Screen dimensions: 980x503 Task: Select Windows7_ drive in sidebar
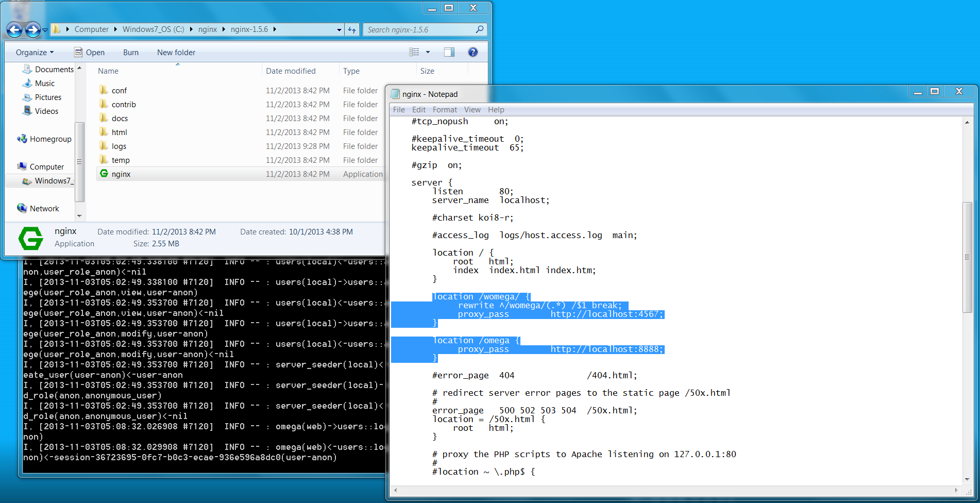click(x=48, y=180)
